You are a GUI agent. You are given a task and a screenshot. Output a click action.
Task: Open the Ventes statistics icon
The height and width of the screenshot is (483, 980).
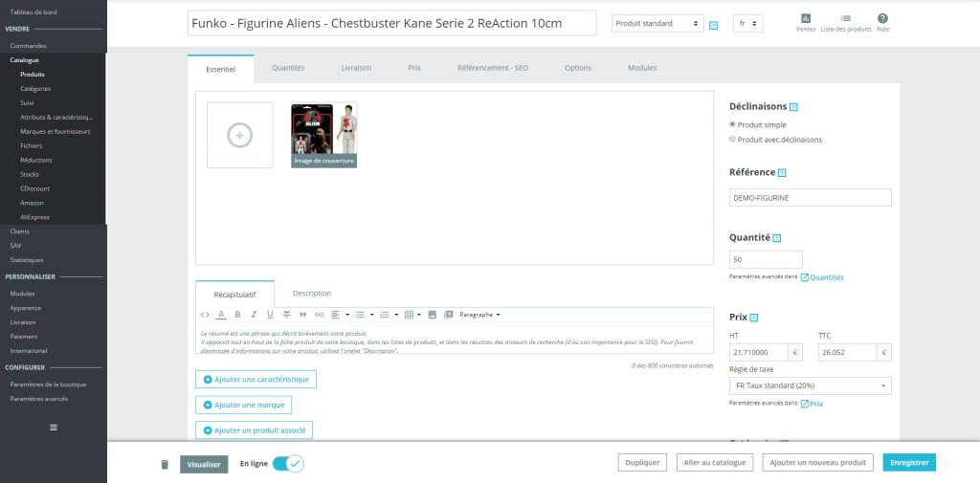tap(806, 19)
